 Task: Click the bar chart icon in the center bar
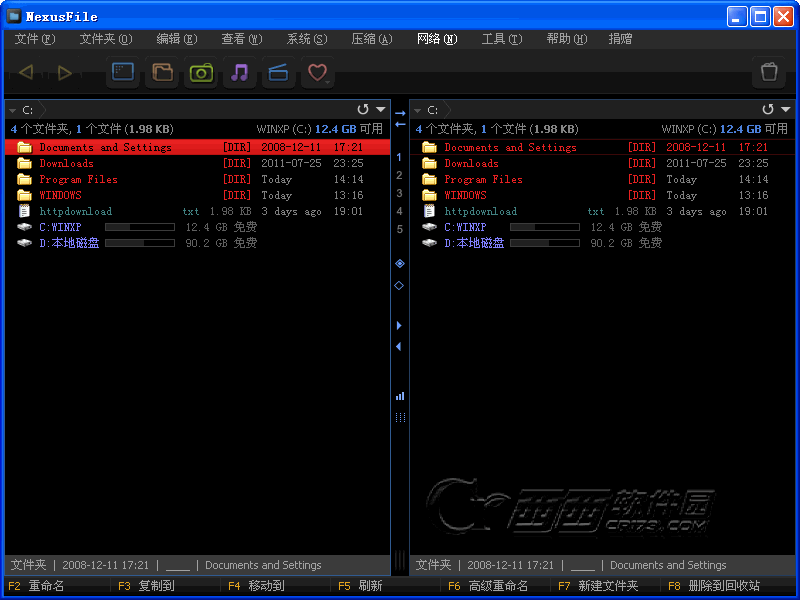[x=400, y=396]
